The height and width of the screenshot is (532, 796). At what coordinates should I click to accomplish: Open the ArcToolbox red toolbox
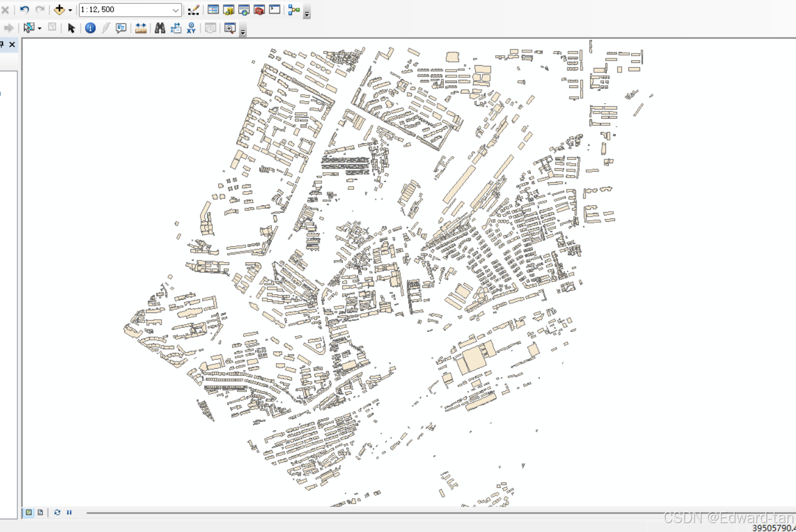tap(259, 9)
